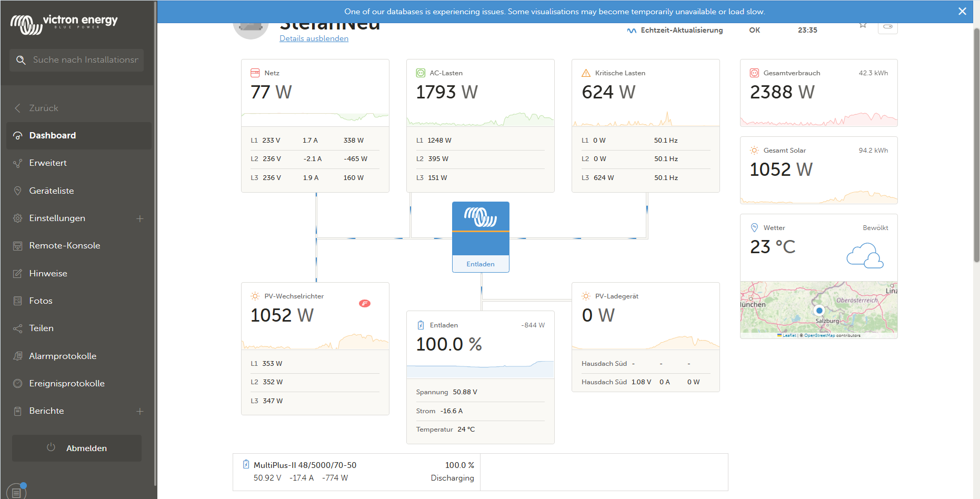
Task: Click the red Fronius badge icon
Action: (365, 303)
